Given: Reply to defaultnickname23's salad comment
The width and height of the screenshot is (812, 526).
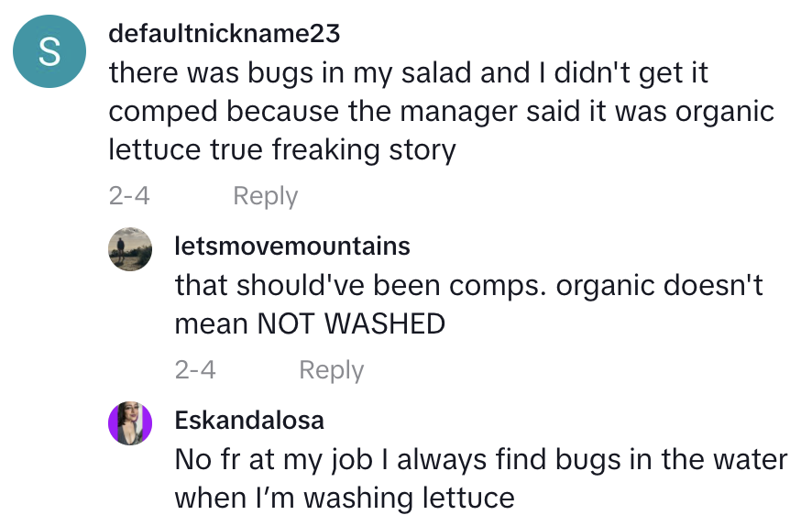Looking at the screenshot, I should [x=265, y=196].
